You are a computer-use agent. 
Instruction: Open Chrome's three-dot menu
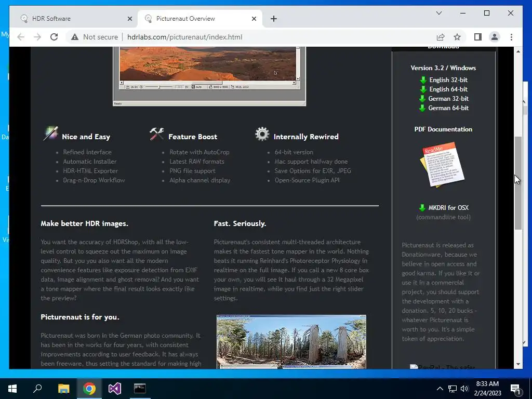tap(511, 37)
